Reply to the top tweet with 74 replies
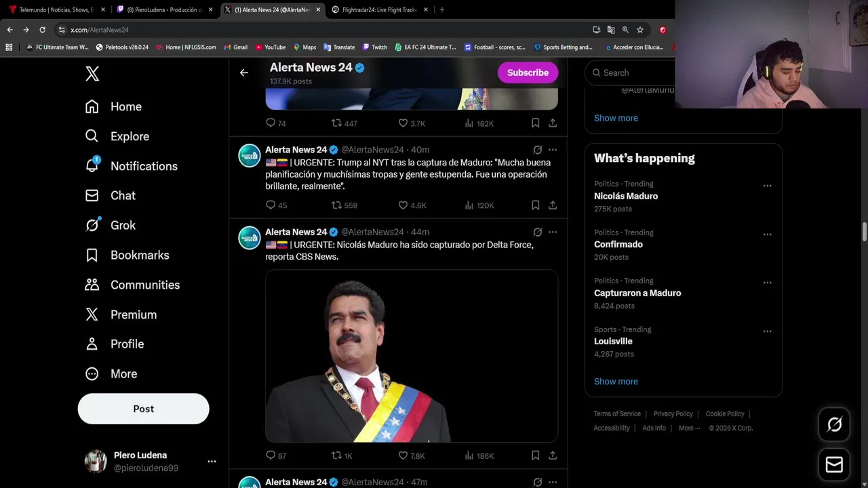The height and width of the screenshot is (488, 868). [276, 123]
